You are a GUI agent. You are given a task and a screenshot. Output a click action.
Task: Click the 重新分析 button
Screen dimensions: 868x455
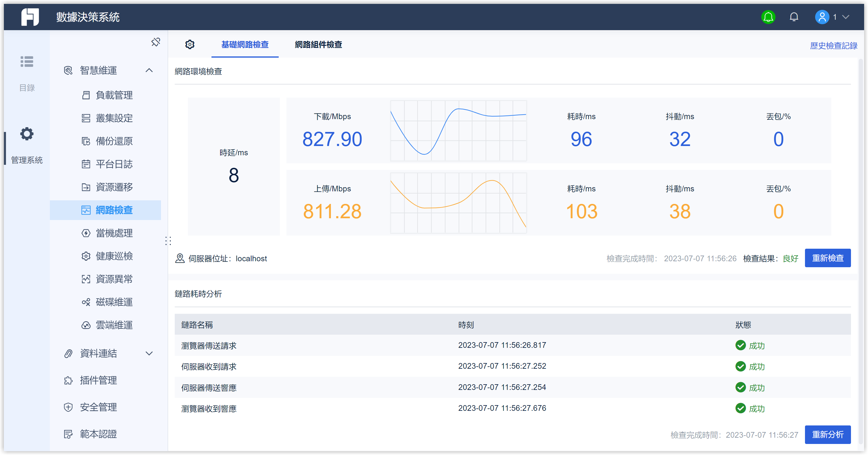[828, 434]
